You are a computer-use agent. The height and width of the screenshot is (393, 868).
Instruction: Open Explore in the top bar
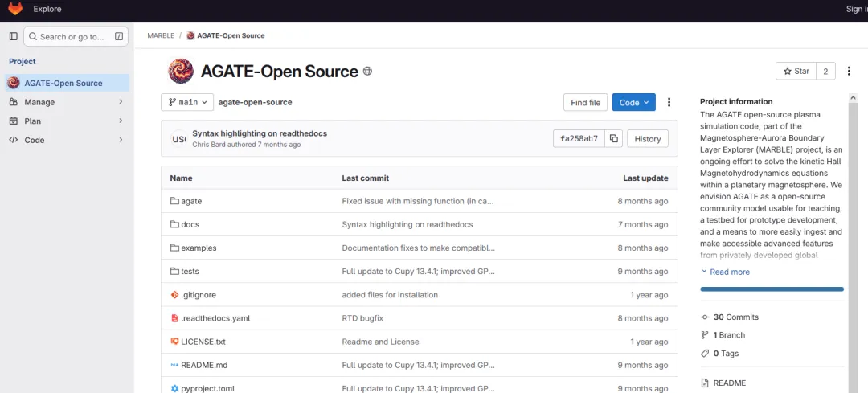(47, 10)
